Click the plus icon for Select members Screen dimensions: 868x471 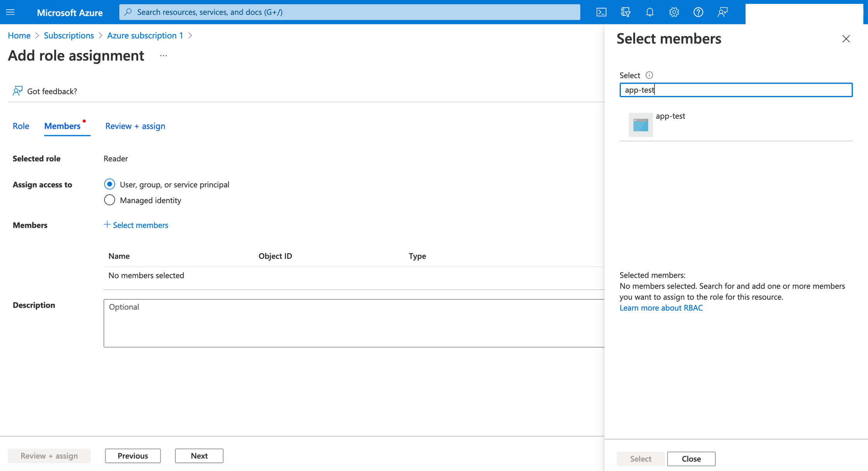tap(107, 225)
